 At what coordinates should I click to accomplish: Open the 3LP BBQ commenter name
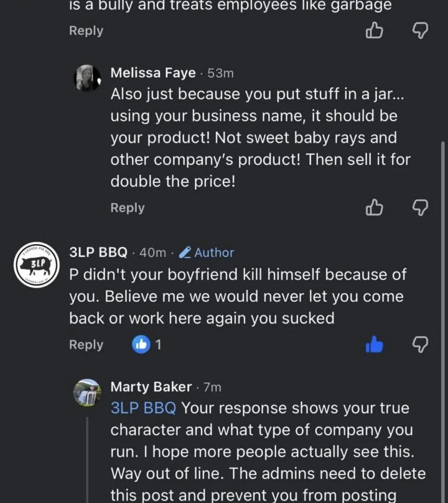tap(98, 252)
